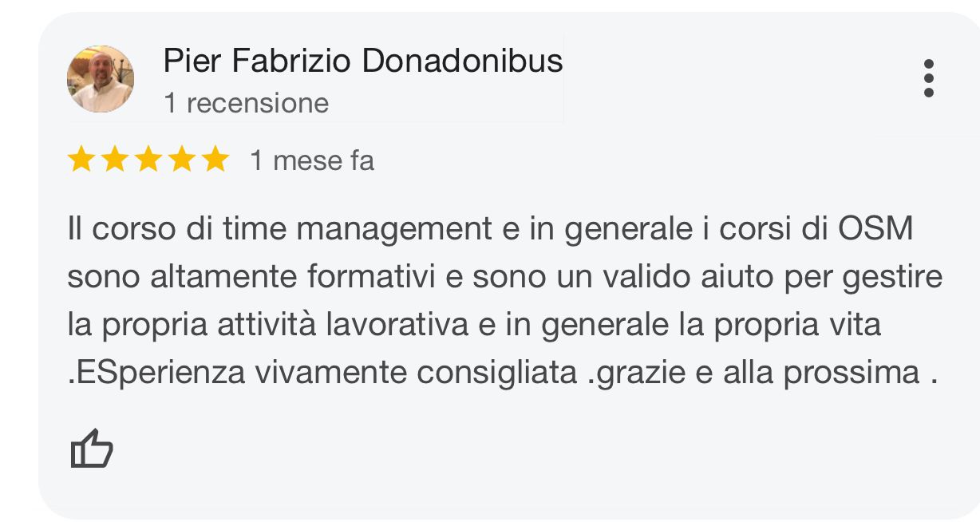Click the '1 mese fa' timestamp
This screenshot has width=980, height=522.
coord(311,161)
